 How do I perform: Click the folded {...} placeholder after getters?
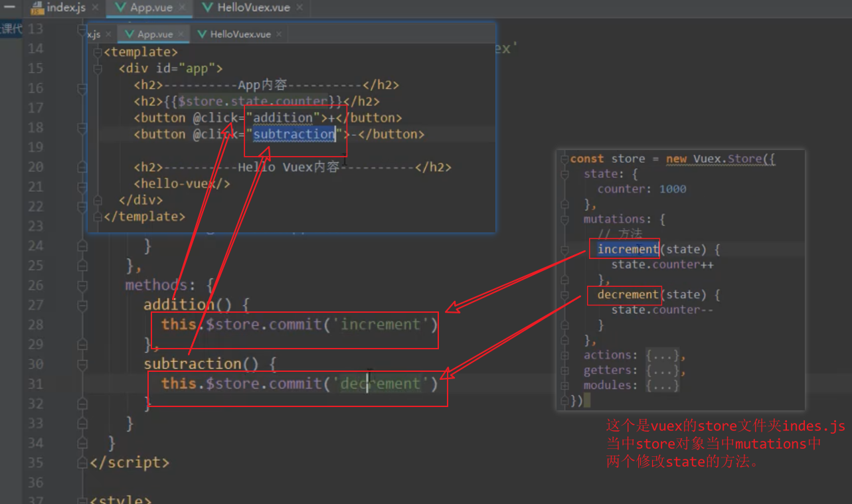[x=663, y=371]
